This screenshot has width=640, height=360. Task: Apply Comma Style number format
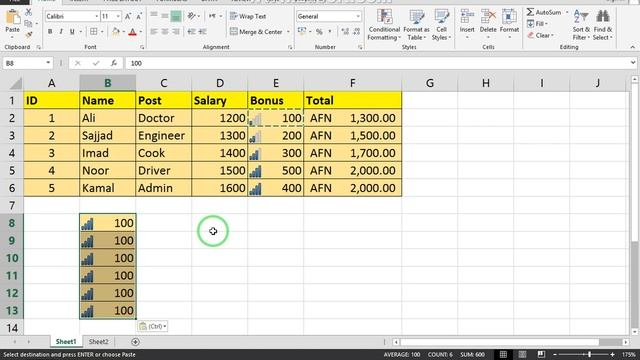[330, 31]
